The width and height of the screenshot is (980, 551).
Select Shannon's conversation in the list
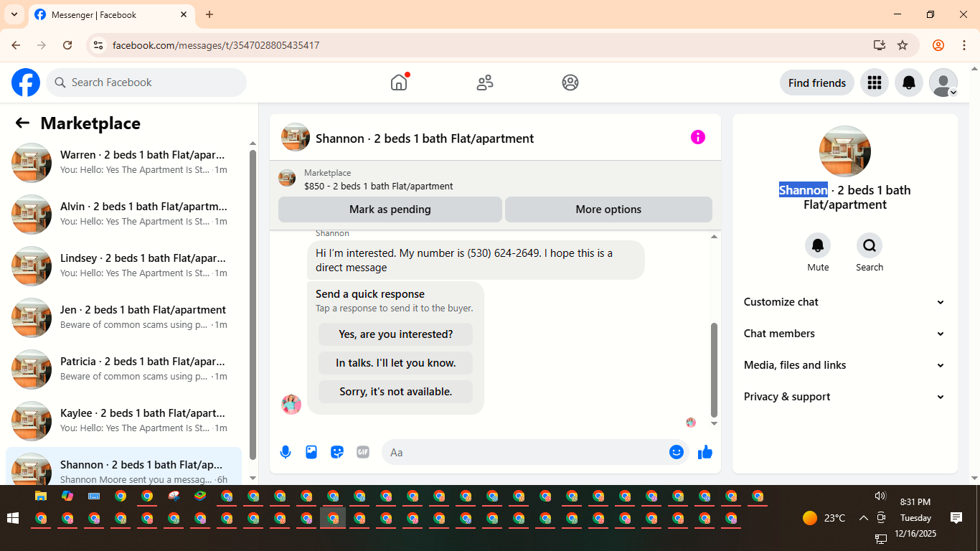(x=123, y=466)
